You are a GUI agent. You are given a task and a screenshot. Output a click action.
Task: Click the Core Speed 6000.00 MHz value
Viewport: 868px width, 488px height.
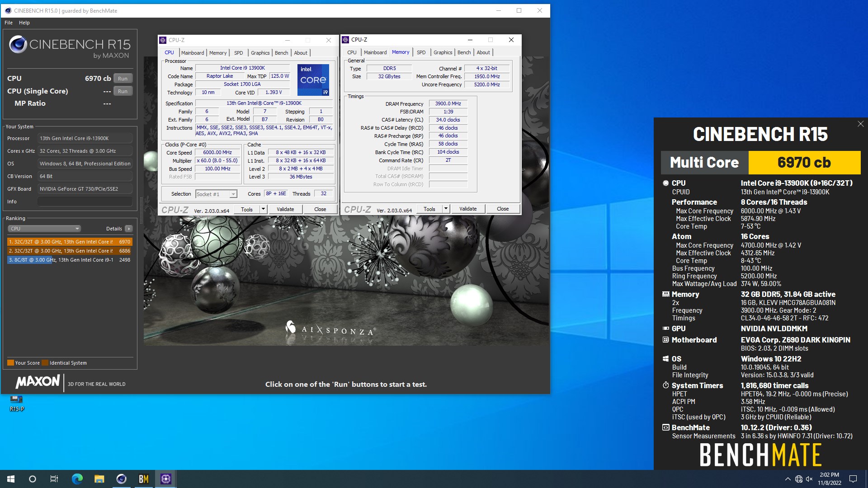pos(217,153)
